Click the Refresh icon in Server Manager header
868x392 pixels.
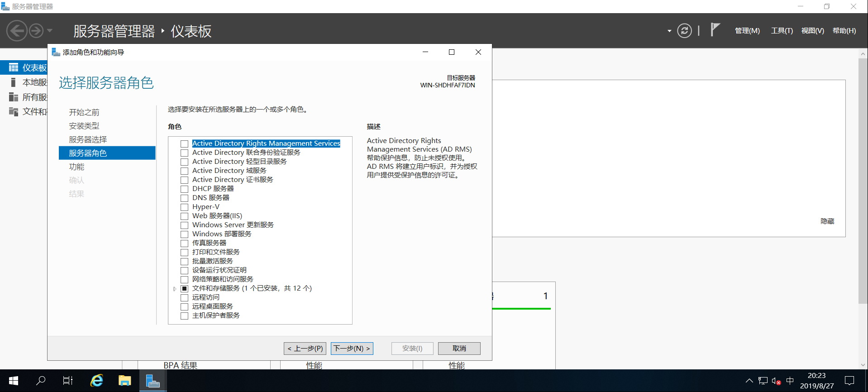click(684, 31)
